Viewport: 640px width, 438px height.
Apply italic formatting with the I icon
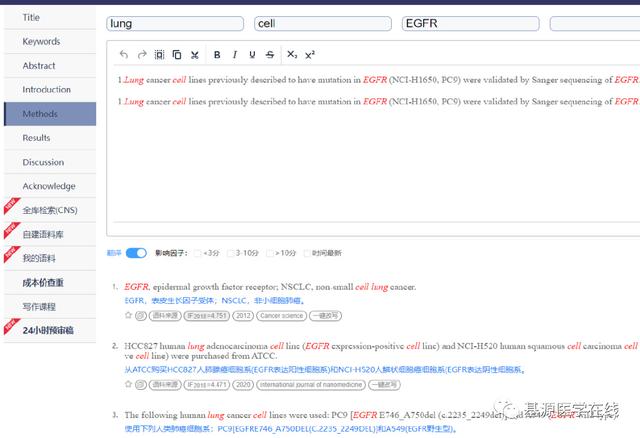coord(235,55)
